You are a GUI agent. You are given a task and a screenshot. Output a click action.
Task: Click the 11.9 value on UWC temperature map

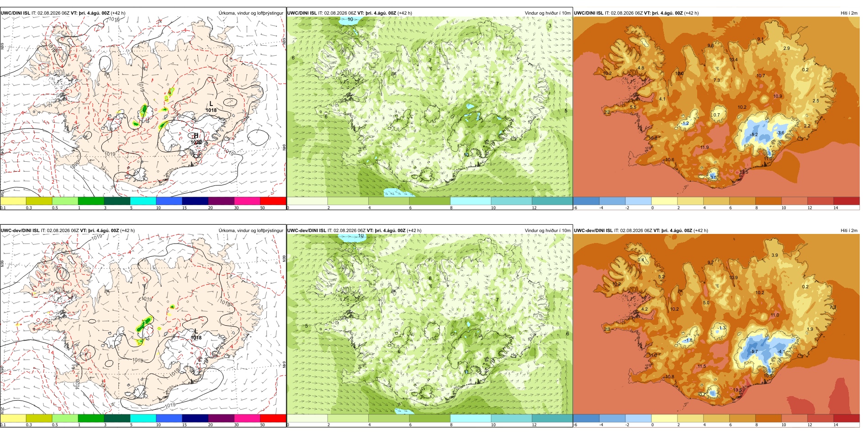[704, 148]
